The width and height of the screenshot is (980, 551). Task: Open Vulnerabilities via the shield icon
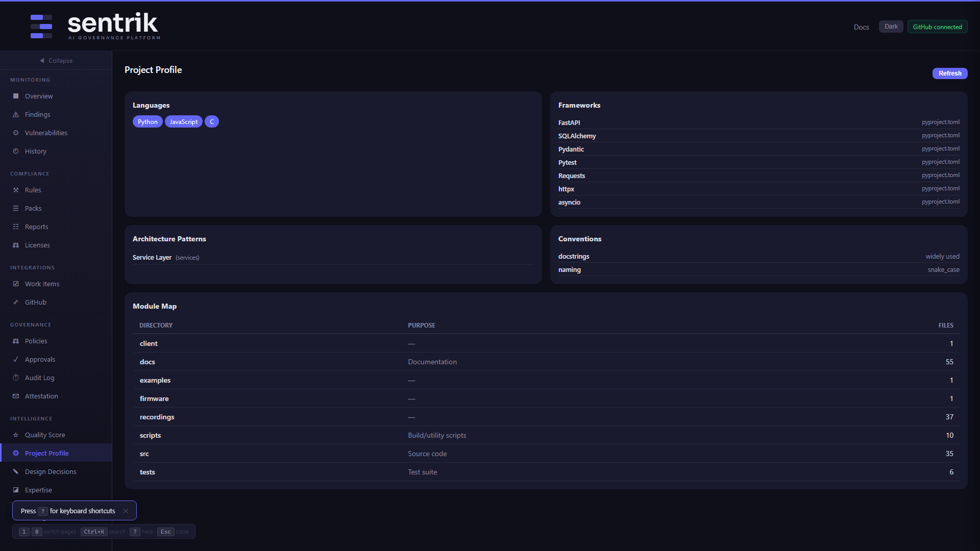16,133
